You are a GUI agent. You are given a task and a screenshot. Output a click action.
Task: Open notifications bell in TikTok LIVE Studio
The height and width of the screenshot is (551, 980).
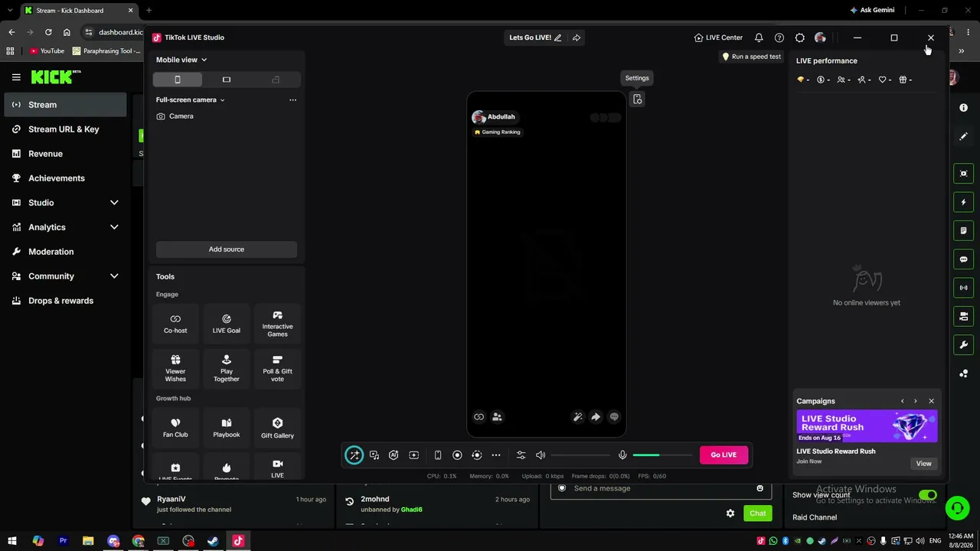(759, 37)
